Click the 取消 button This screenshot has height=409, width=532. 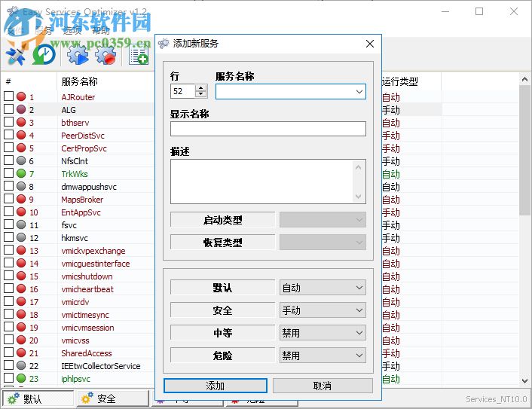tap(323, 386)
